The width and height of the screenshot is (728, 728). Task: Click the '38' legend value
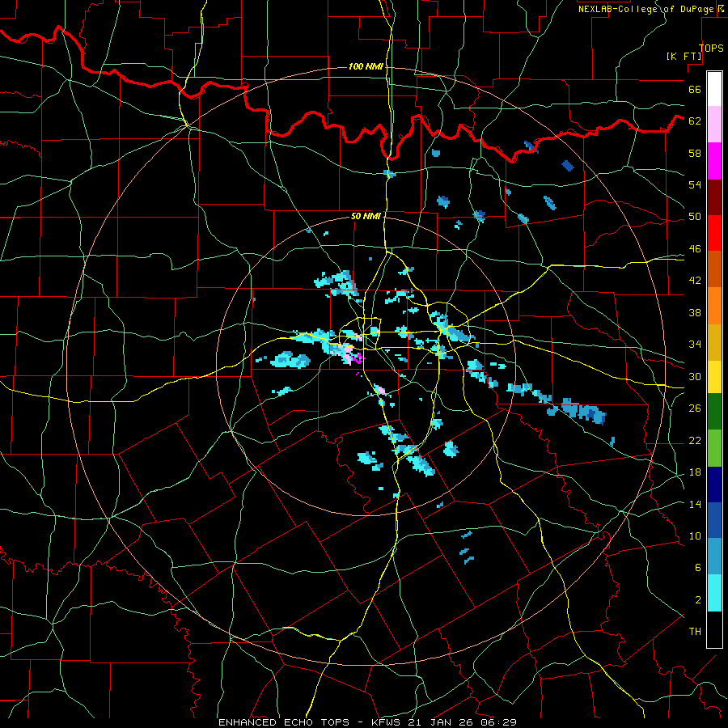tap(695, 312)
